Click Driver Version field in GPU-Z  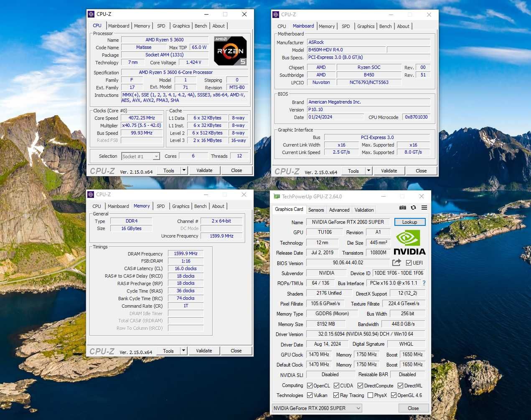[x=366, y=334]
